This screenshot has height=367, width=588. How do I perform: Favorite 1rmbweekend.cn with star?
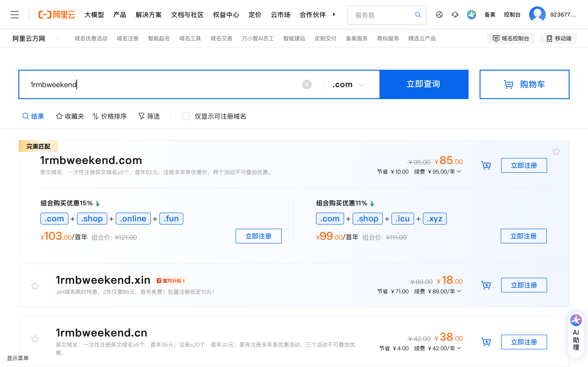35,339
